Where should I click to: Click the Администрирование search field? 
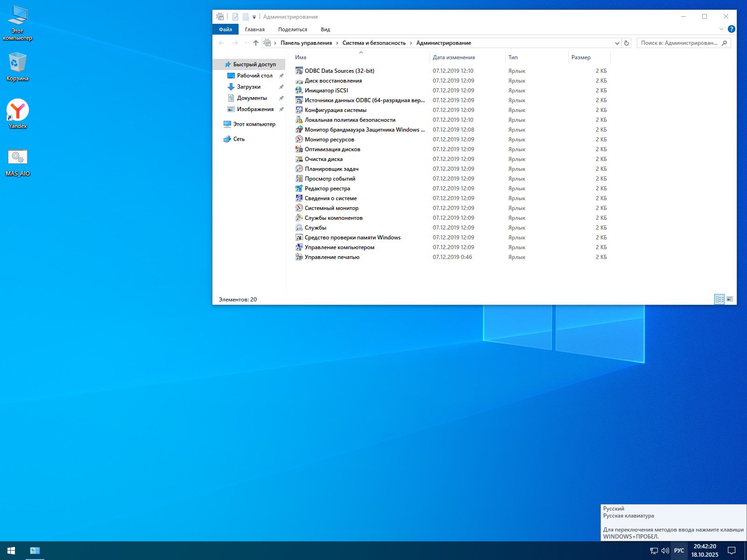point(679,43)
